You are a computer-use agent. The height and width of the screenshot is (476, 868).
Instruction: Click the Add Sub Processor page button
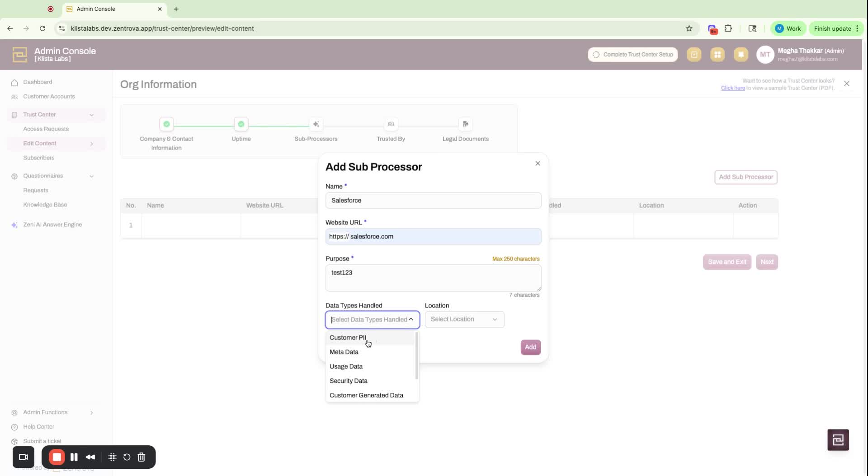(x=745, y=177)
